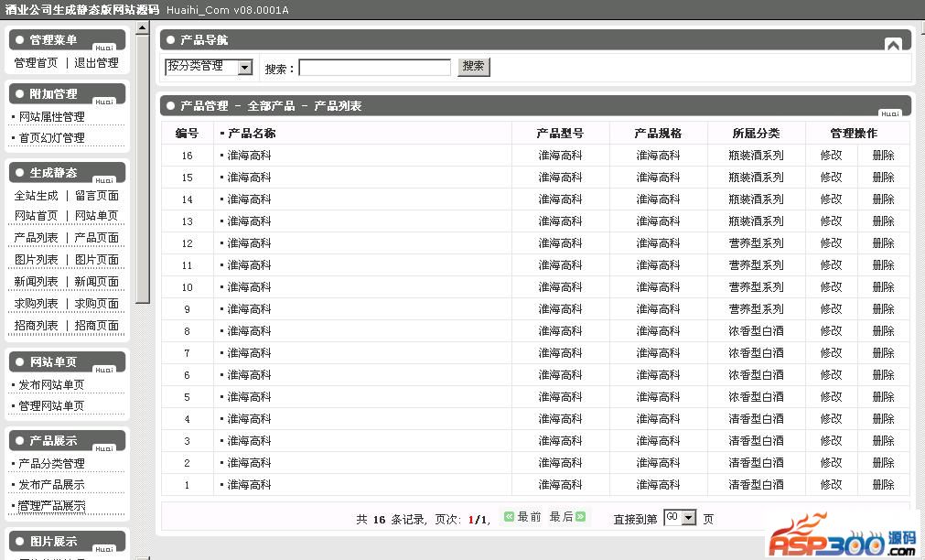
Task: Select 退出管理 to log out
Action: coord(96,63)
